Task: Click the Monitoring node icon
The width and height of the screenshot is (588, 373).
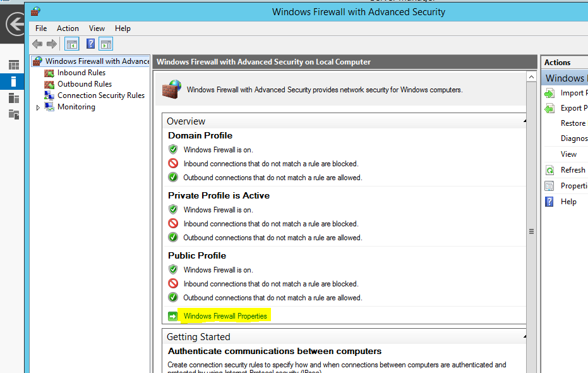Action: (49, 107)
